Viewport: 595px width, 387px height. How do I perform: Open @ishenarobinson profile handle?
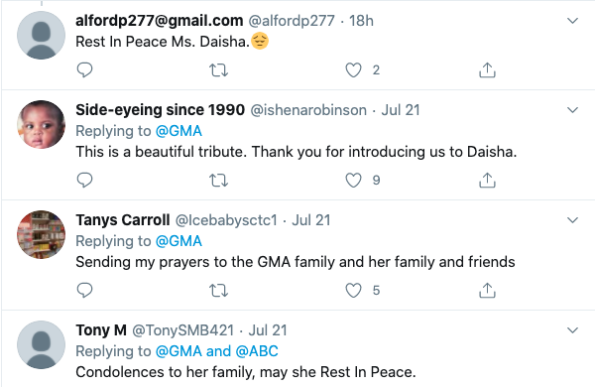tap(309, 110)
